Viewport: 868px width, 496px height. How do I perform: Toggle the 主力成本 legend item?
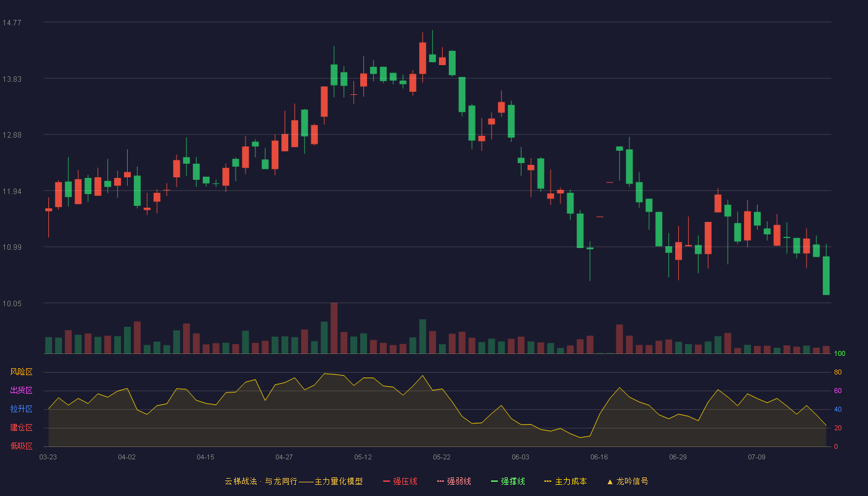coord(565,481)
